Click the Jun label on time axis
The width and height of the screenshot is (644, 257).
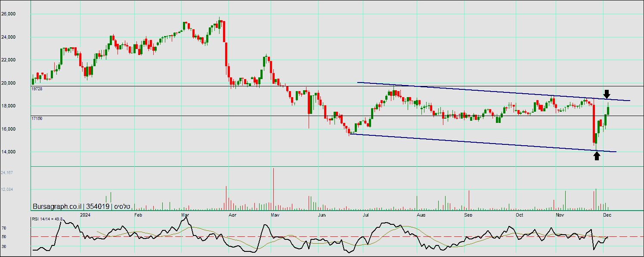point(322,214)
